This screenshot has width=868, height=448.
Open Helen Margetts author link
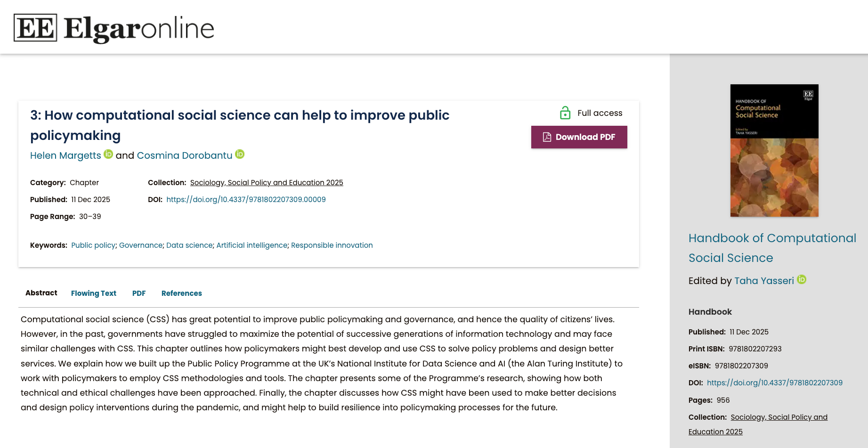[x=65, y=155]
